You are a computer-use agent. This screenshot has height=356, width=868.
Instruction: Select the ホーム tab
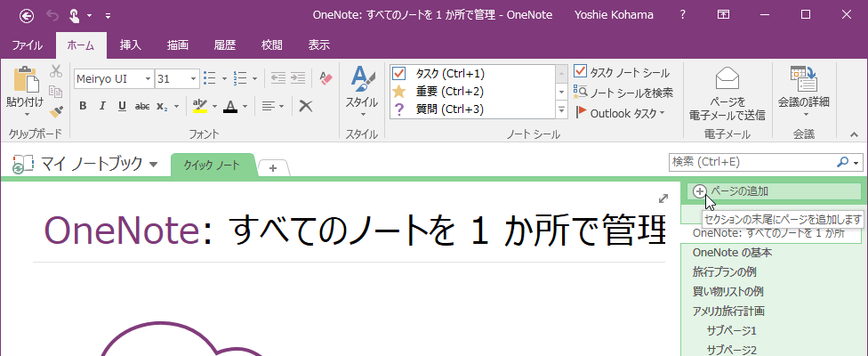pos(80,45)
